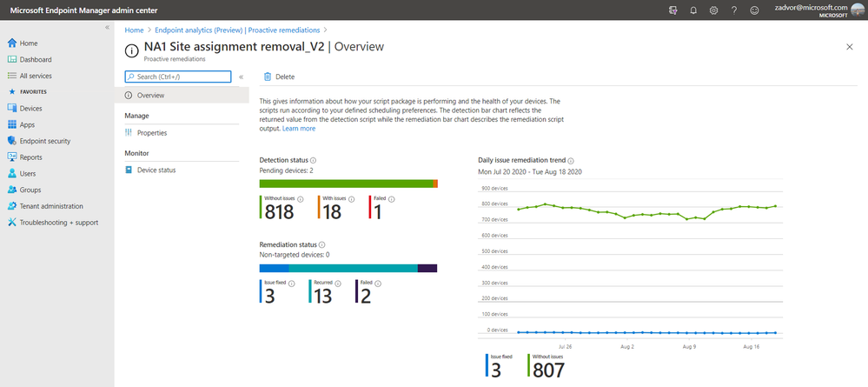Image resolution: width=868 pixels, height=387 pixels.
Task: Click the Non-targeted devices: 0 text
Action: [295, 255]
